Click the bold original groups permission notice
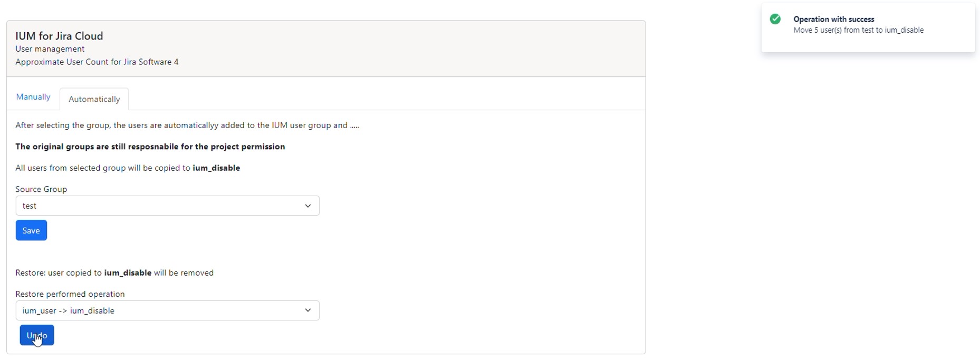980x360 pixels. pos(150,147)
